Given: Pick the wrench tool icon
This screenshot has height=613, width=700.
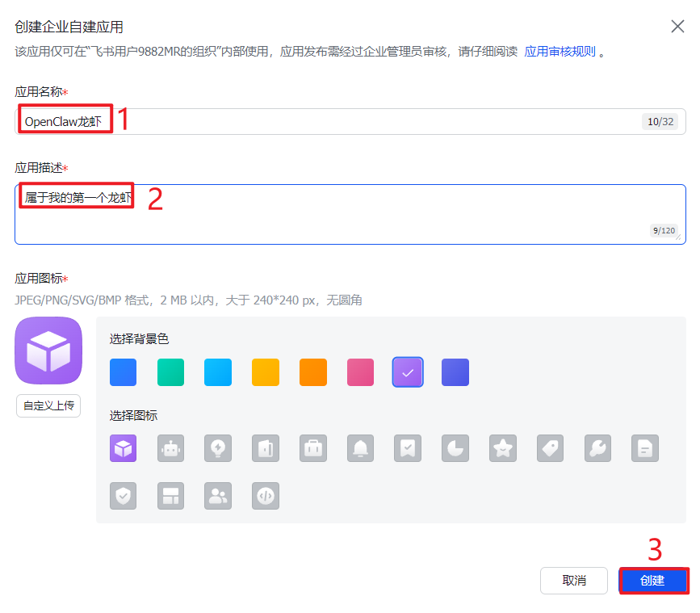Looking at the screenshot, I should [597, 448].
